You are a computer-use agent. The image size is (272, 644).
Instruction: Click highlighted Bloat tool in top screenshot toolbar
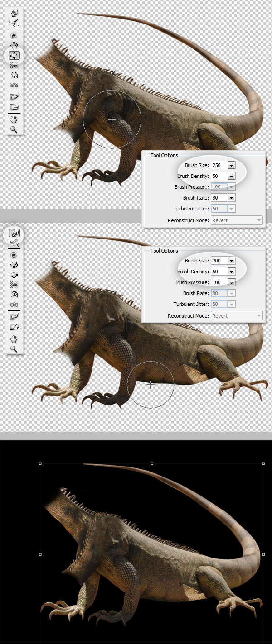14,56
